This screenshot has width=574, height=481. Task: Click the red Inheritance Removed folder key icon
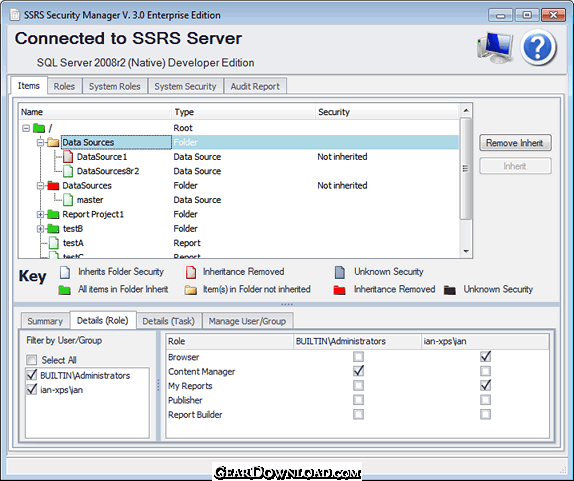coord(339,290)
